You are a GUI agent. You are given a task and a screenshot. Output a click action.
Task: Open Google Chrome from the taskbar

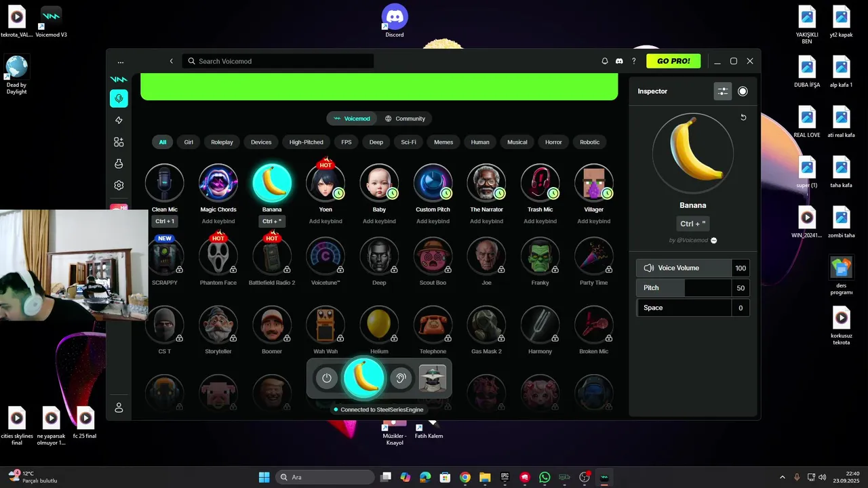(465, 477)
